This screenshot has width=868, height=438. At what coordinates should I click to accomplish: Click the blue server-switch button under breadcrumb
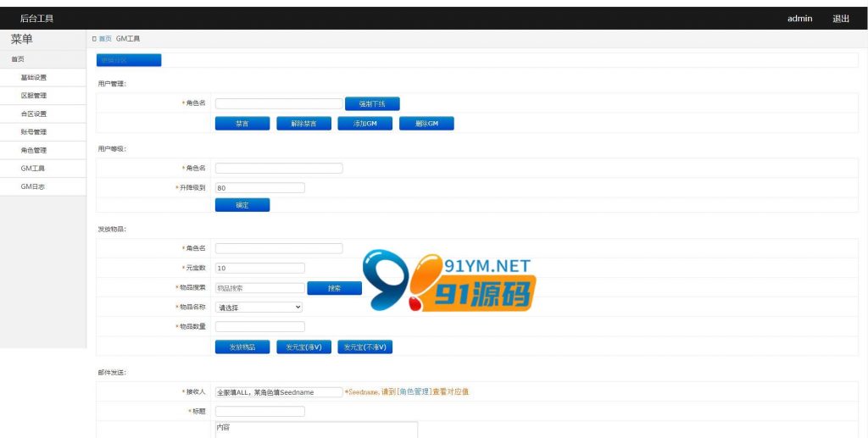pos(129,59)
